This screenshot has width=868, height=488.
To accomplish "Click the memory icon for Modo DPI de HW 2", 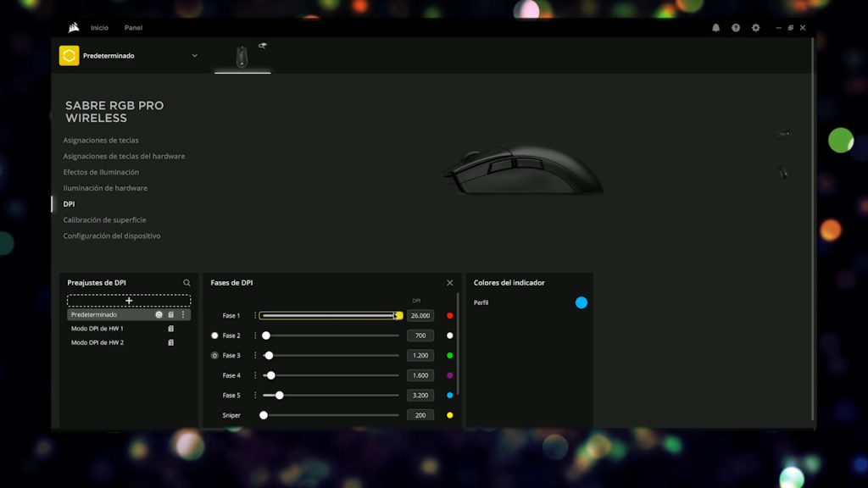I will (171, 342).
